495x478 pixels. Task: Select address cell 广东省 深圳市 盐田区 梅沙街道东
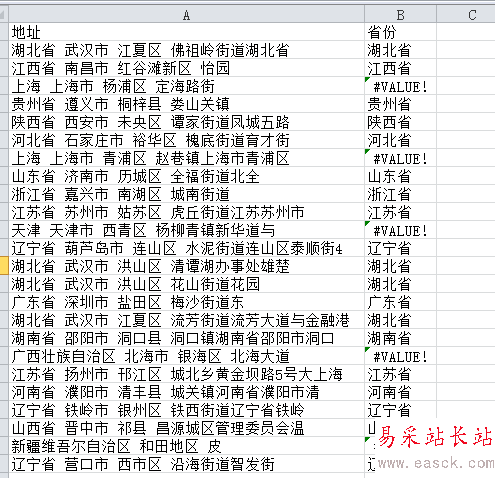186,302
